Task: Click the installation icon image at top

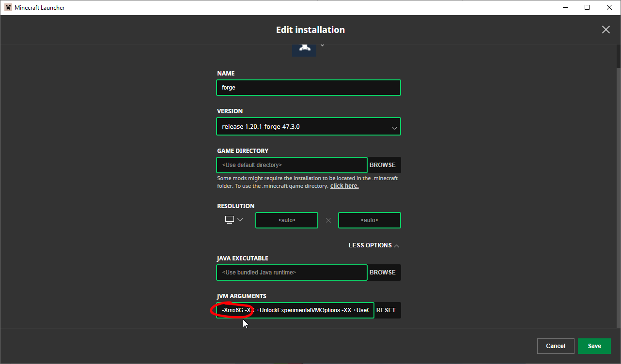Action: click(x=304, y=49)
